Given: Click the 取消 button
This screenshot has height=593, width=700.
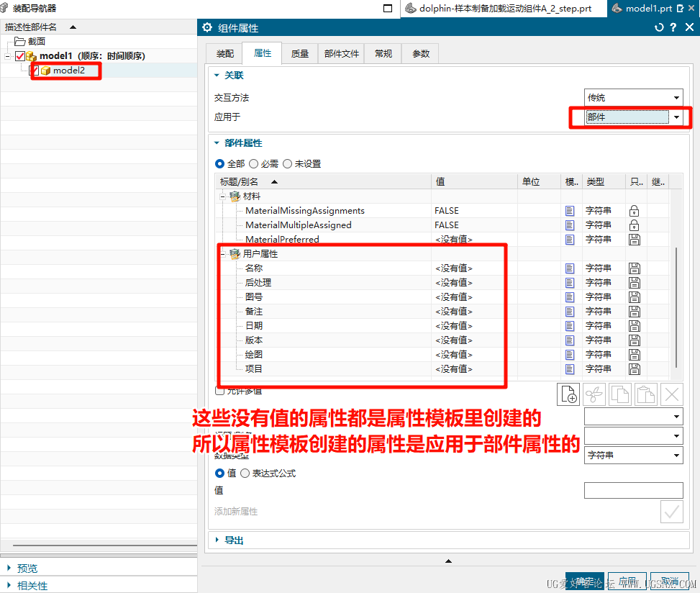Looking at the screenshot, I should 670,581.
